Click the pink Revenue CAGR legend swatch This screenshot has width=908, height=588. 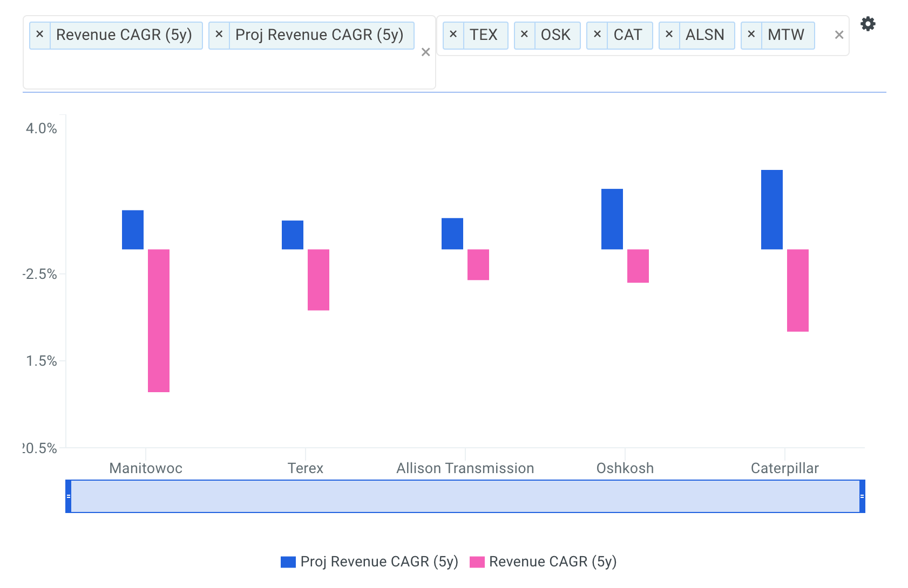click(477, 562)
